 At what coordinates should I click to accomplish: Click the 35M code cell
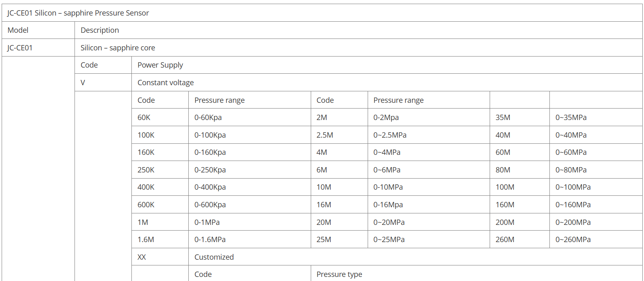(503, 118)
